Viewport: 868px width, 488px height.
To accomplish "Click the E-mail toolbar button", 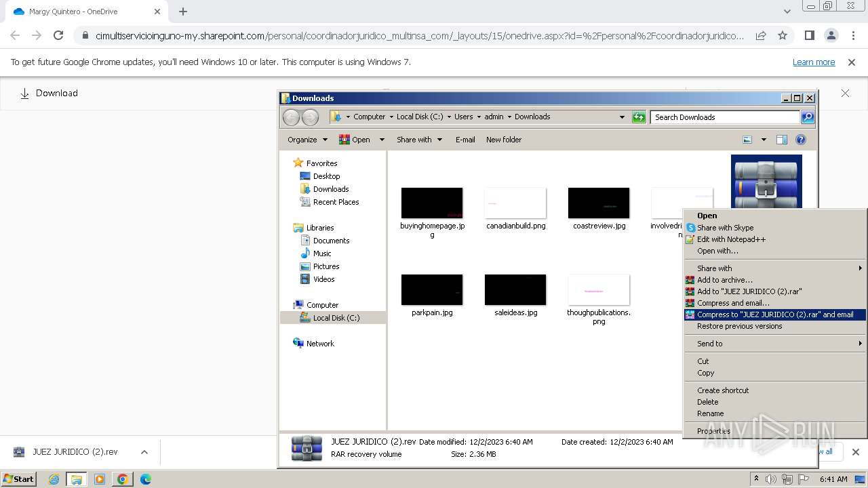I will [x=465, y=140].
